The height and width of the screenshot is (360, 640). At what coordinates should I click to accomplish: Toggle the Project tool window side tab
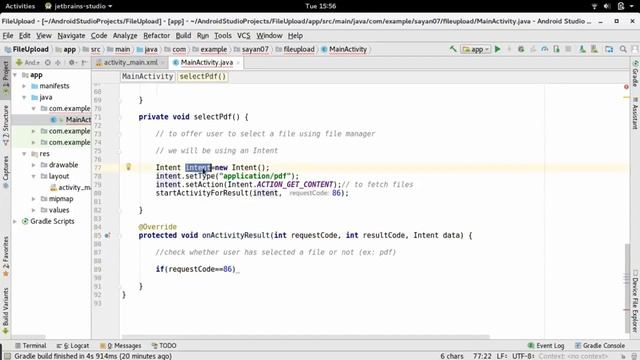point(5,77)
